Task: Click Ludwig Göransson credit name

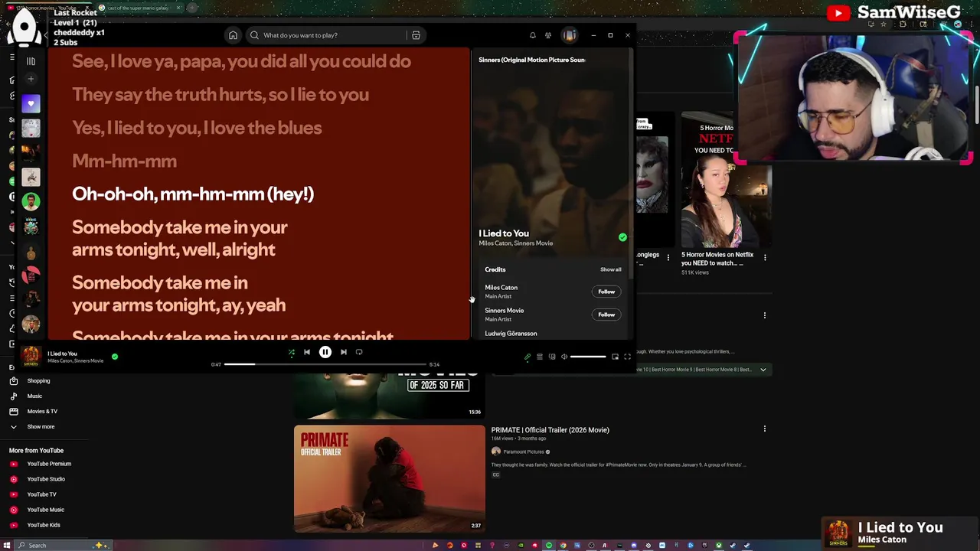Action: coord(511,334)
